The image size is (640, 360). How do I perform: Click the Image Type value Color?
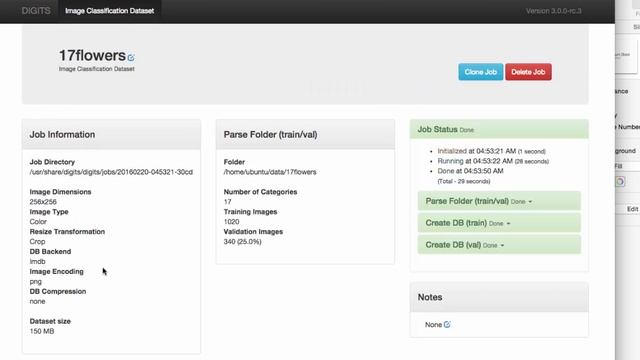point(38,222)
